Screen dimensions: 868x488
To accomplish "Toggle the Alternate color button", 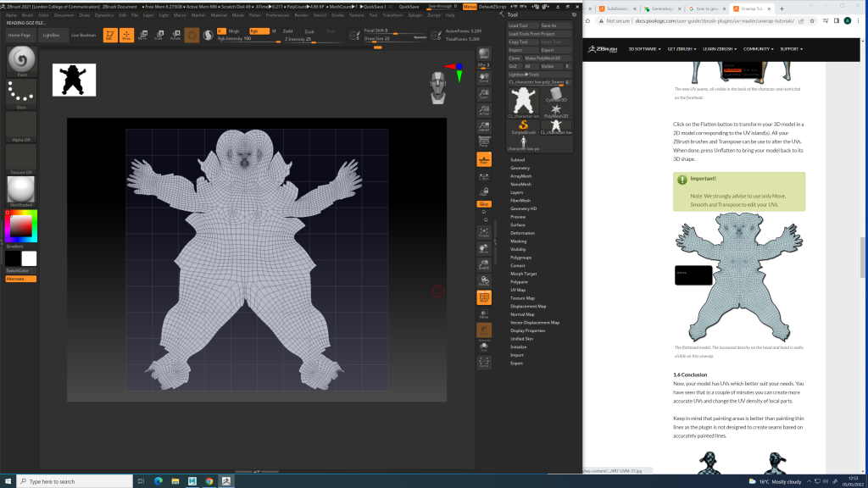I will (x=21, y=279).
